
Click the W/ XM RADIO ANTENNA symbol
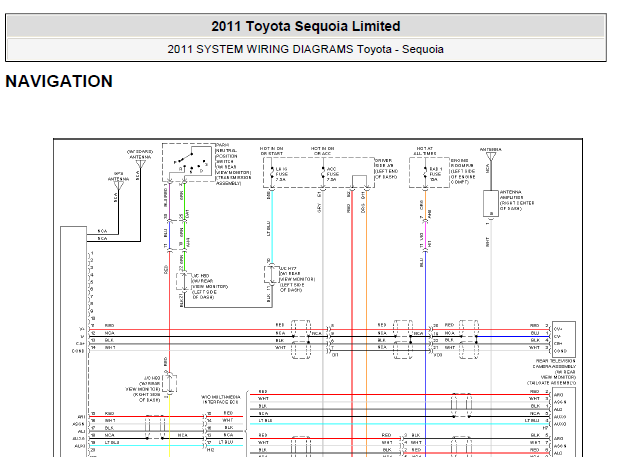[141, 164]
